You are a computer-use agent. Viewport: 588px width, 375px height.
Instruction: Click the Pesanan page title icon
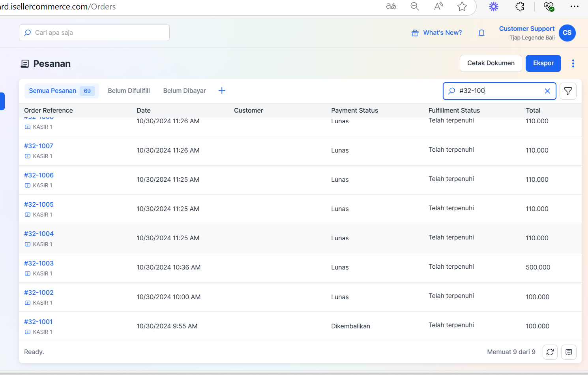tap(25, 64)
